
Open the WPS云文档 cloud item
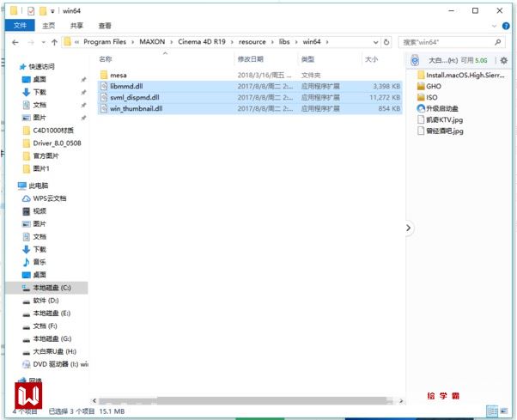(x=44, y=198)
